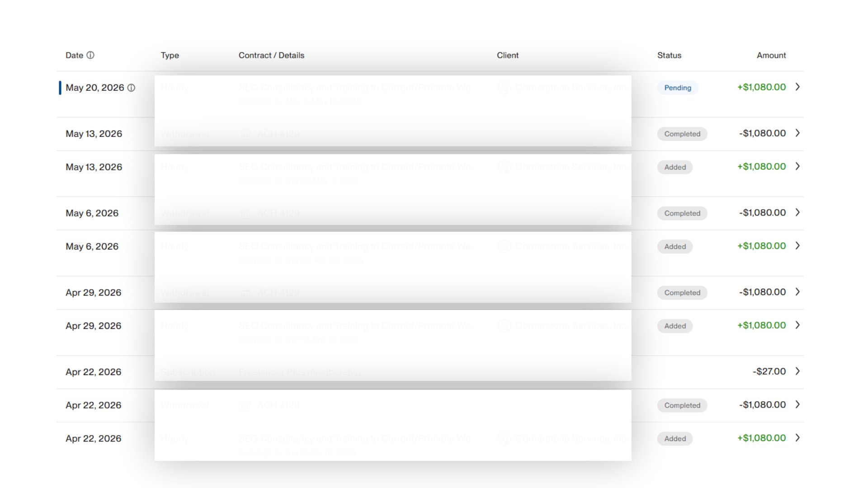Select the Type column header
Screen dimensions: 868x488
[170, 55]
